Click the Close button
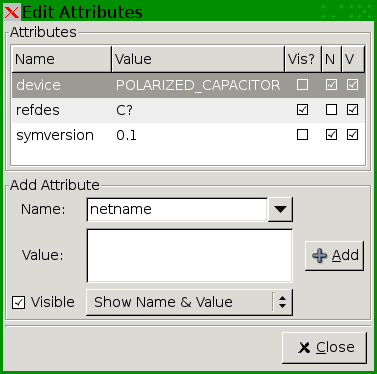The width and height of the screenshot is (377, 374). 324,348
